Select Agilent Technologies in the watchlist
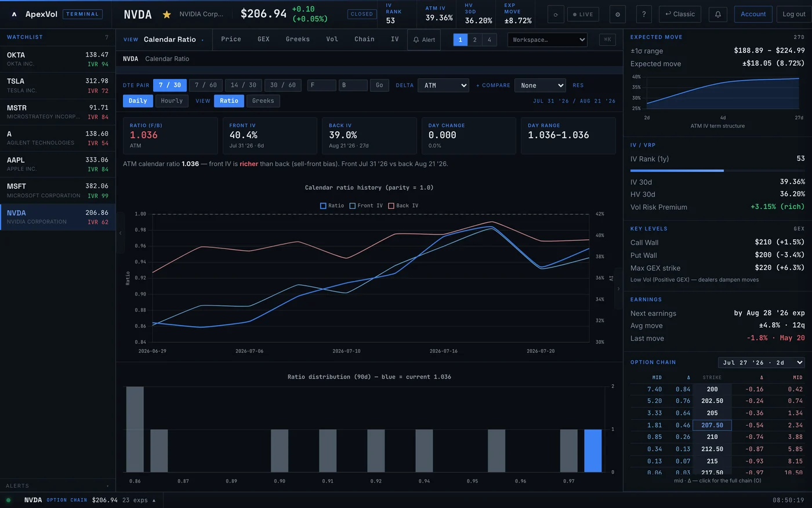This screenshot has width=812, height=508. (x=58, y=138)
